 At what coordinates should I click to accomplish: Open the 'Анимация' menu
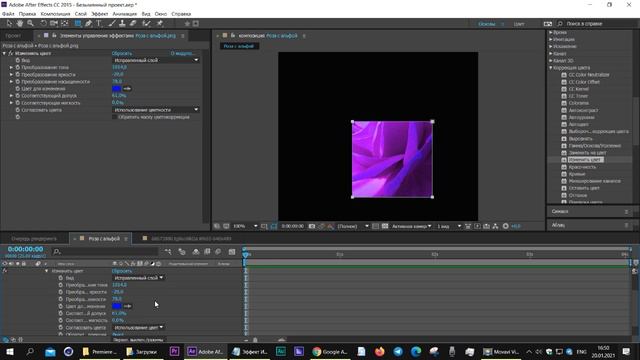tap(124, 14)
